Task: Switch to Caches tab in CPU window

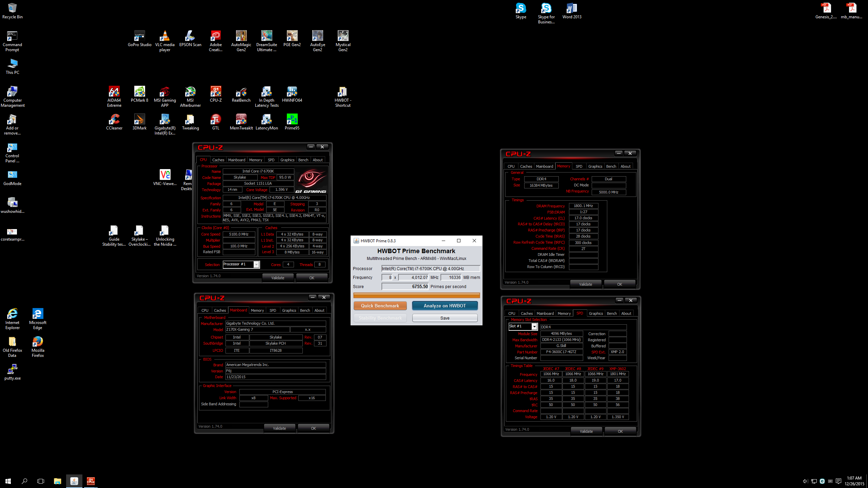Action: (x=218, y=160)
